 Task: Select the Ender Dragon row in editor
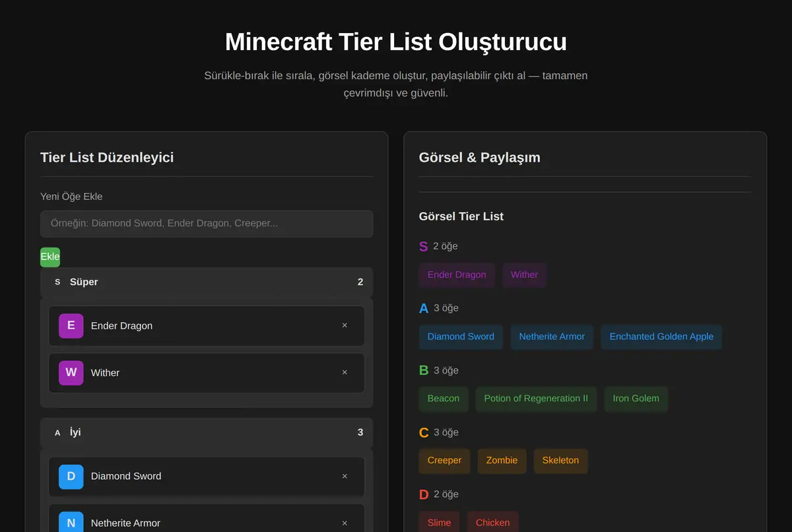point(207,325)
